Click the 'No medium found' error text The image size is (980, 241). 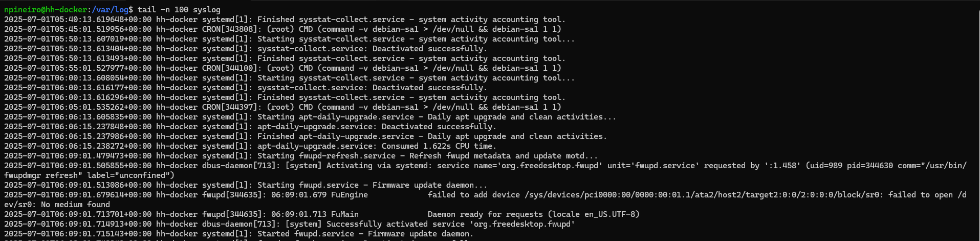(x=76, y=205)
